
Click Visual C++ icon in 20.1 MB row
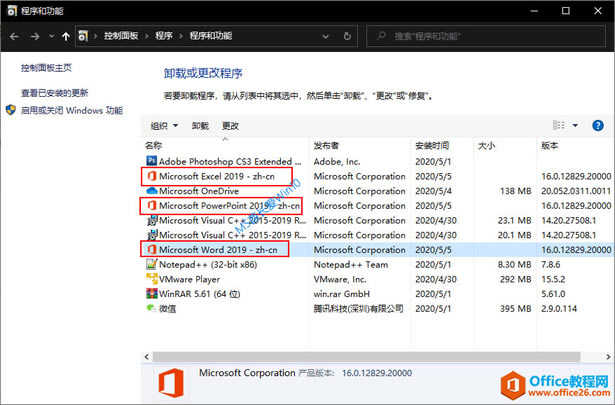coord(152,235)
